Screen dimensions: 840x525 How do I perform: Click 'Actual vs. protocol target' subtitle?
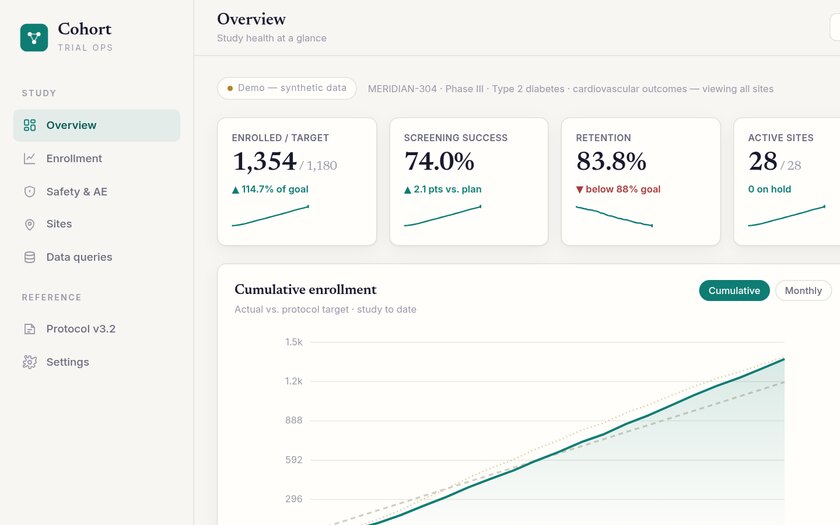[x=325, y=310]
